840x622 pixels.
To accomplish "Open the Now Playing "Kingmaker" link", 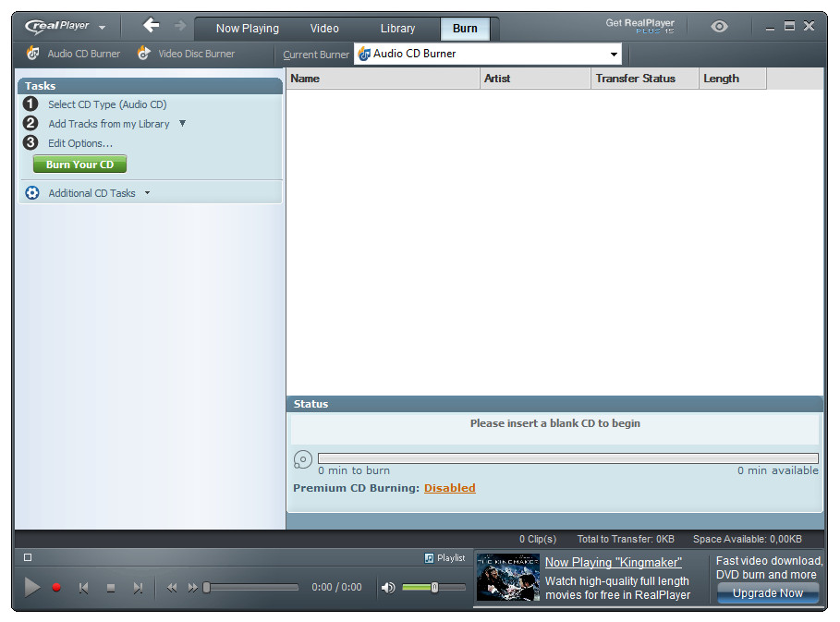I will tap(613, 562).
